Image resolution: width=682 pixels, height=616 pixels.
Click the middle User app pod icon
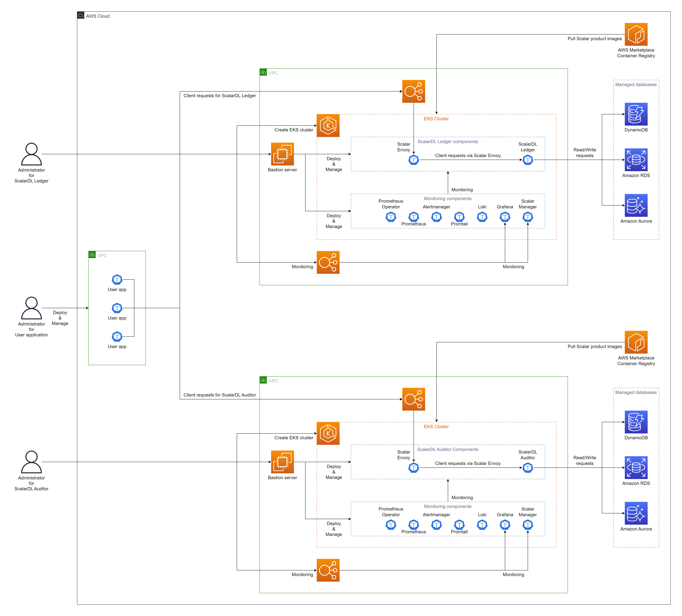[x=117, y=308]
